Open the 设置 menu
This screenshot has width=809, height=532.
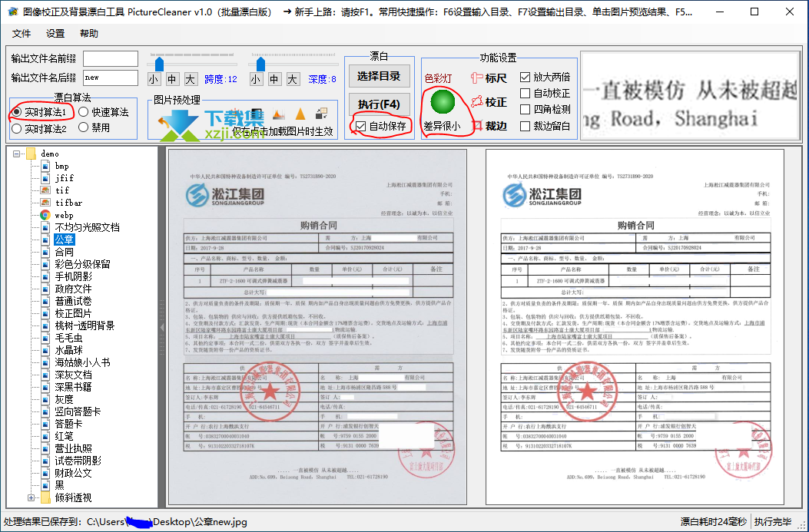(55, 34)
